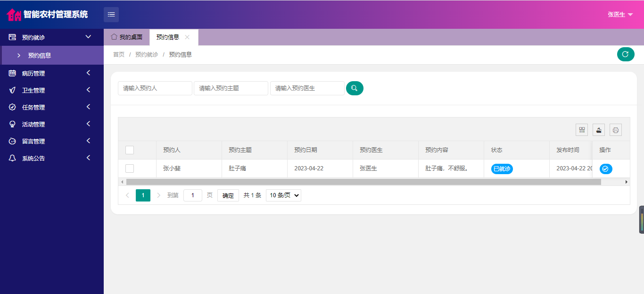Screen dimensions: 644x294
Task: Expand the 卫生管理 menu chevron
Action: (88, 90)
